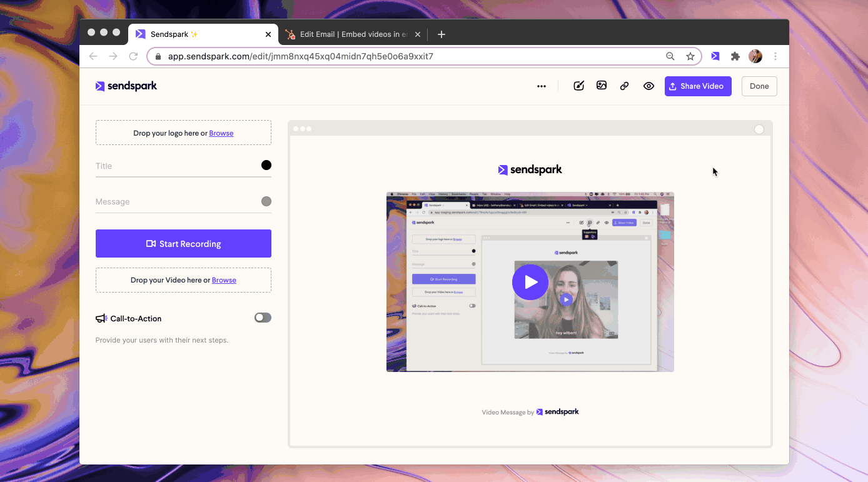Switch to the Sendspark browser tab
The image size is (868, 482).
pos(204,34)
